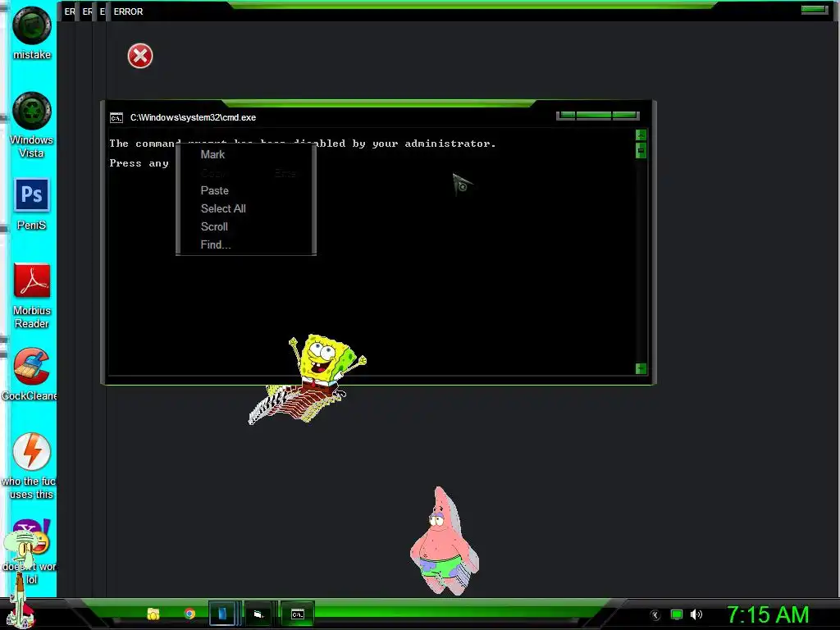
Task: Activate the cmd.exe taskbar button
Action: pos(297,614)
